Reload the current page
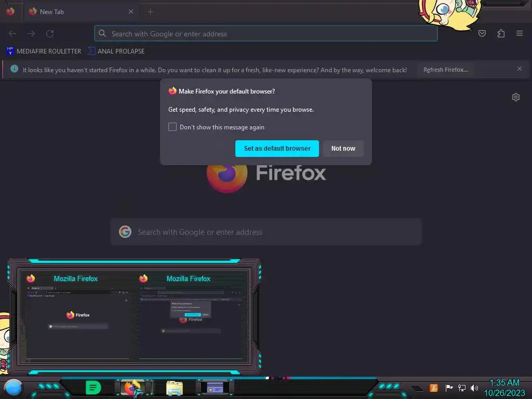 pos(50,34)
